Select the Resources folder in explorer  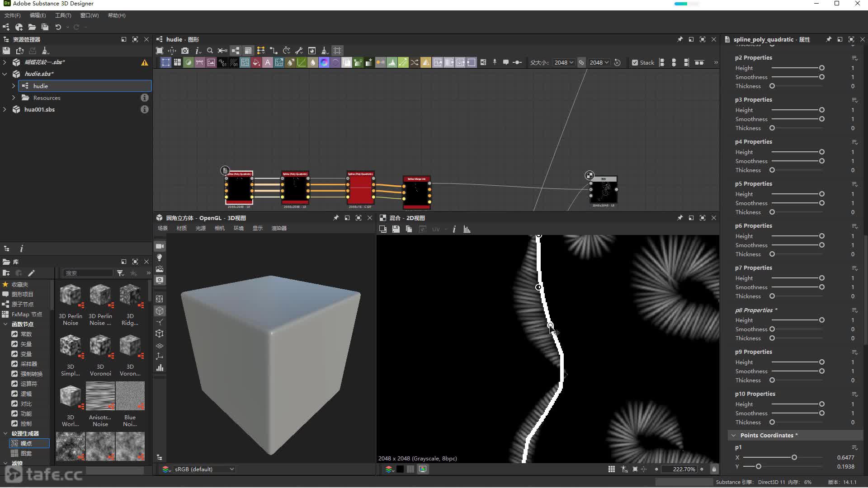click(x=47, y=98)
